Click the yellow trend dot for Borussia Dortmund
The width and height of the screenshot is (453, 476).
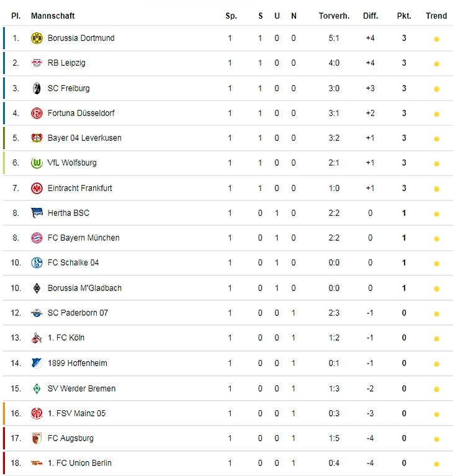(436, 39)
